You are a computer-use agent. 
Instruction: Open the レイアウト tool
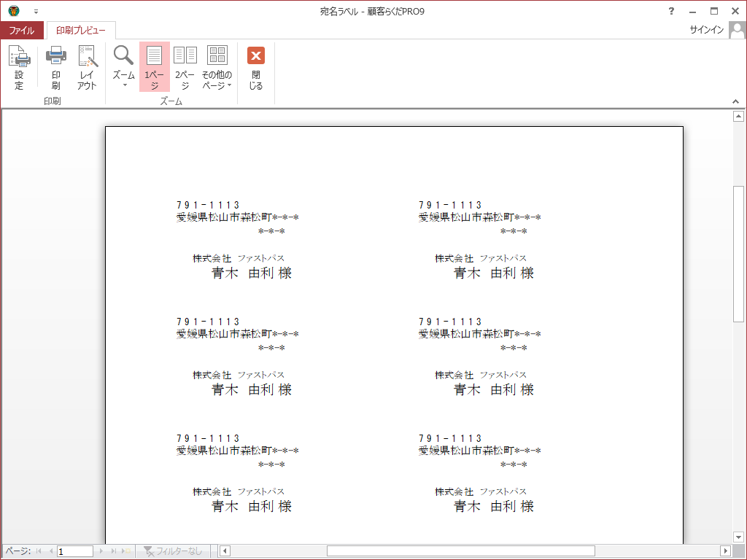click(x=88, y=67)
